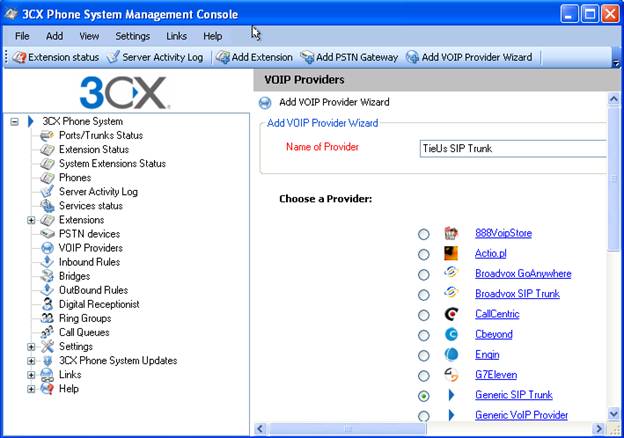Screen dimensions: 624x438
Task: Open the Actio.pl link
Action: [490, 253]
